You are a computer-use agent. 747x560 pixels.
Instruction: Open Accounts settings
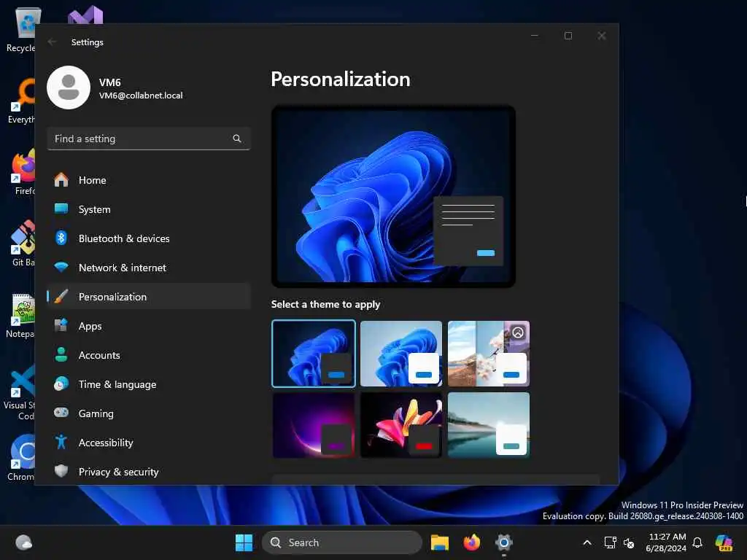[149, 355]
